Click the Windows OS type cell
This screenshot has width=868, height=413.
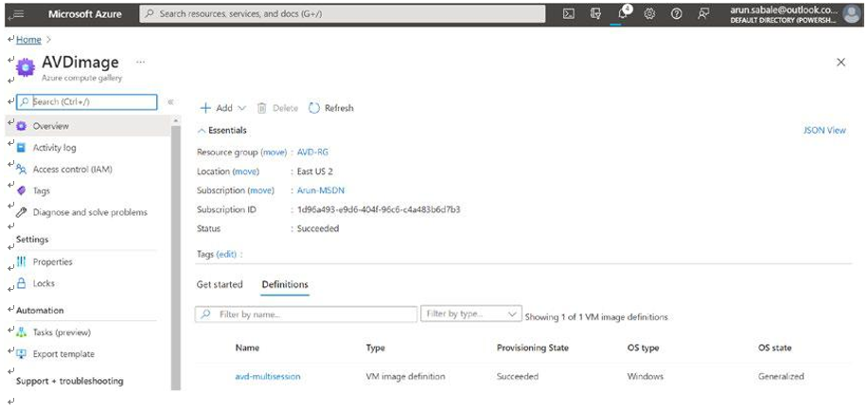[x=645, y=376]
